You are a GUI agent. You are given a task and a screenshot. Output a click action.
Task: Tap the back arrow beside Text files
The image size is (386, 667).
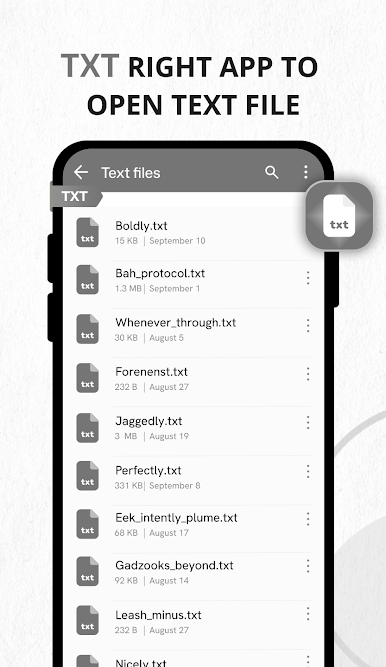81,172
